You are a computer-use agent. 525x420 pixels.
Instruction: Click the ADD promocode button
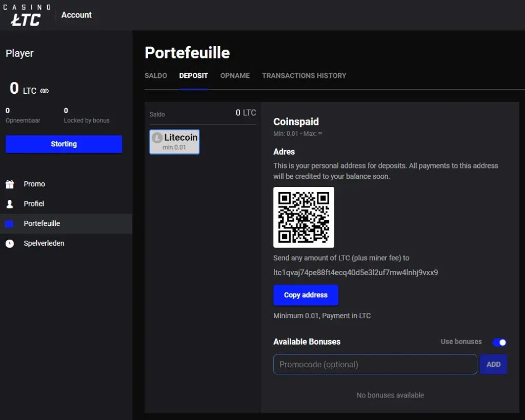point(494,364)
